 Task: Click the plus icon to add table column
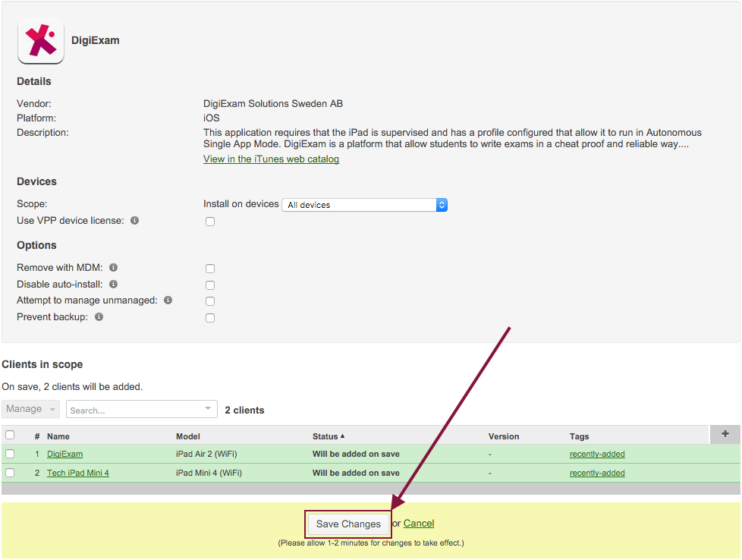(x=725, y=434)
